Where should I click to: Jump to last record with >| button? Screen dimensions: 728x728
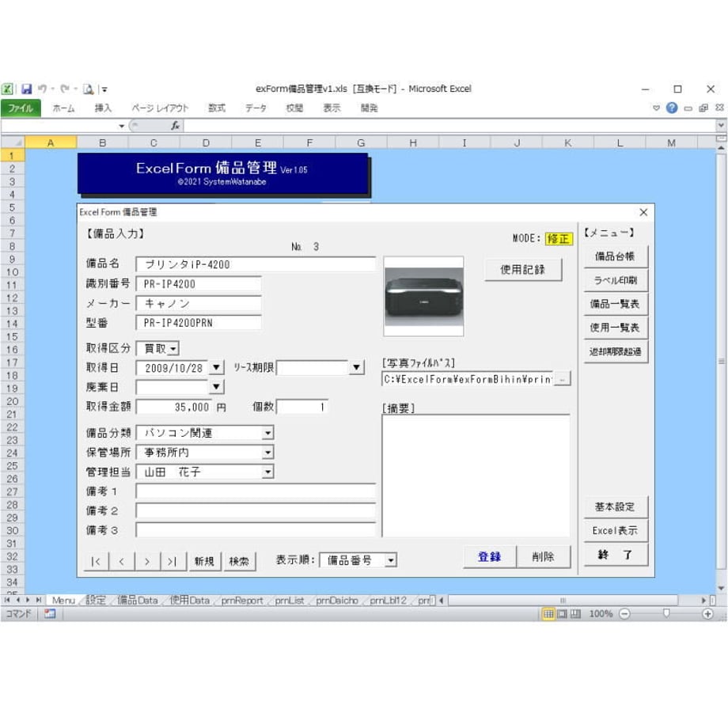[173, 561]
